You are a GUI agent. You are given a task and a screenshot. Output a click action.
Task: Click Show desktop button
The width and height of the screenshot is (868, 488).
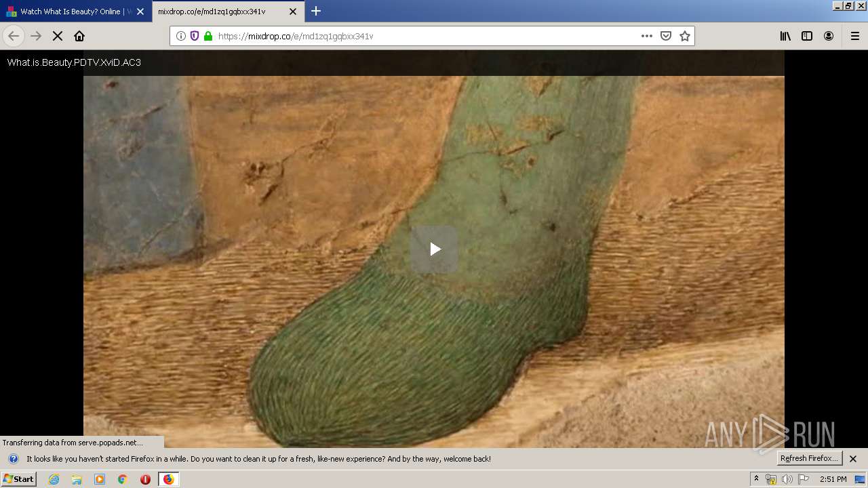pyautogui.click(x=861, y=479)
